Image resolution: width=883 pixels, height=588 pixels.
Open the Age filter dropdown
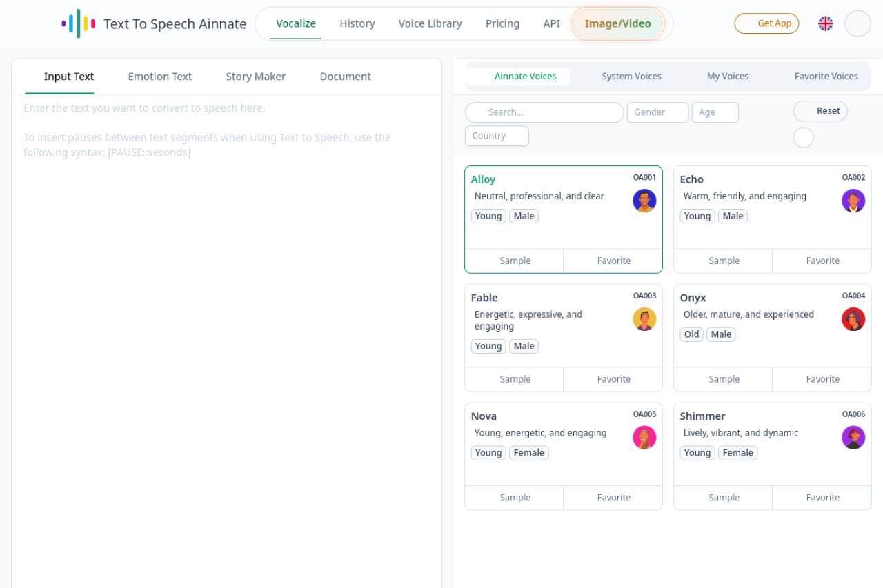715,112
